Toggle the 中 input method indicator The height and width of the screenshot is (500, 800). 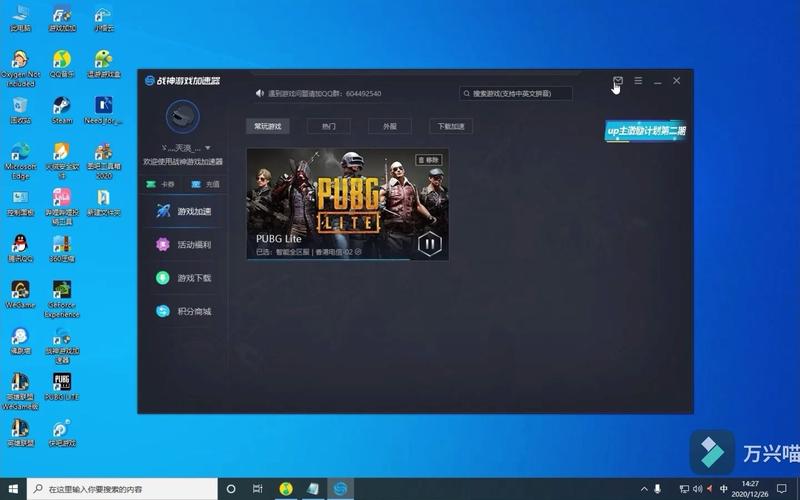723,489
